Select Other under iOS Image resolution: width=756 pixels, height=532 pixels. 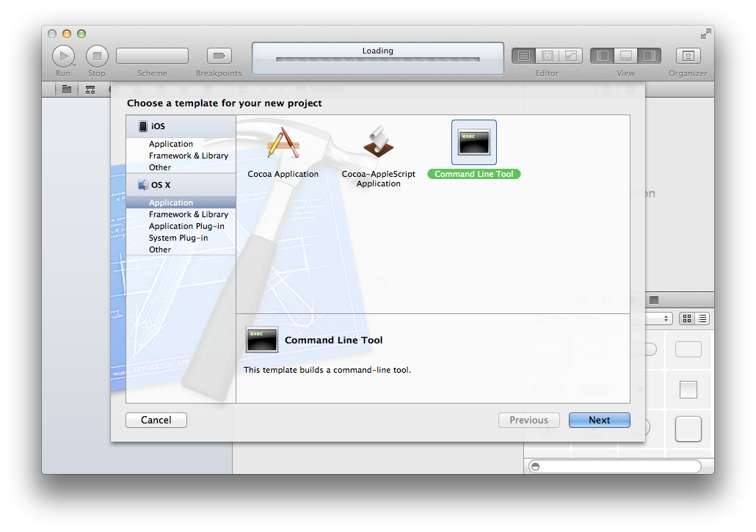tap(181, 167)
